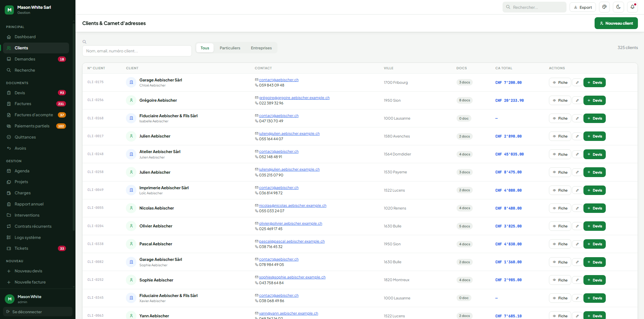644x319 pixels.
Task: Click the Mason White admin profile avatar
Action: click(9, 299)
